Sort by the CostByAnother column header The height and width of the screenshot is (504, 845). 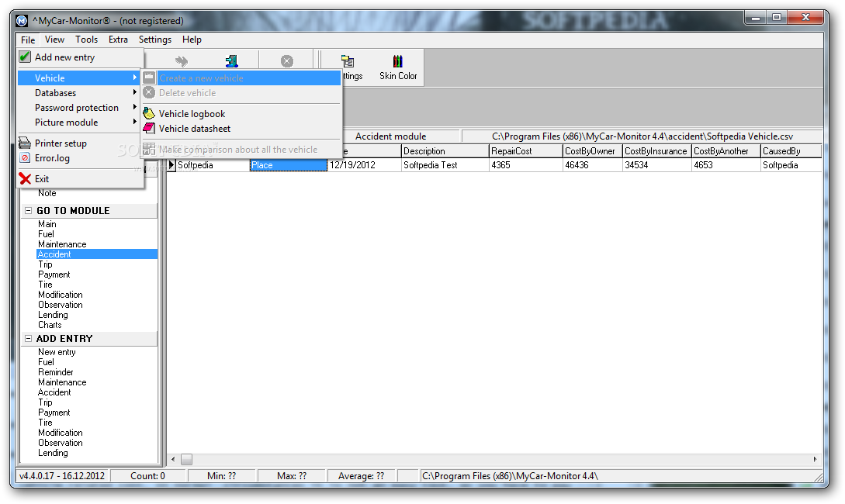coord(726,151)
